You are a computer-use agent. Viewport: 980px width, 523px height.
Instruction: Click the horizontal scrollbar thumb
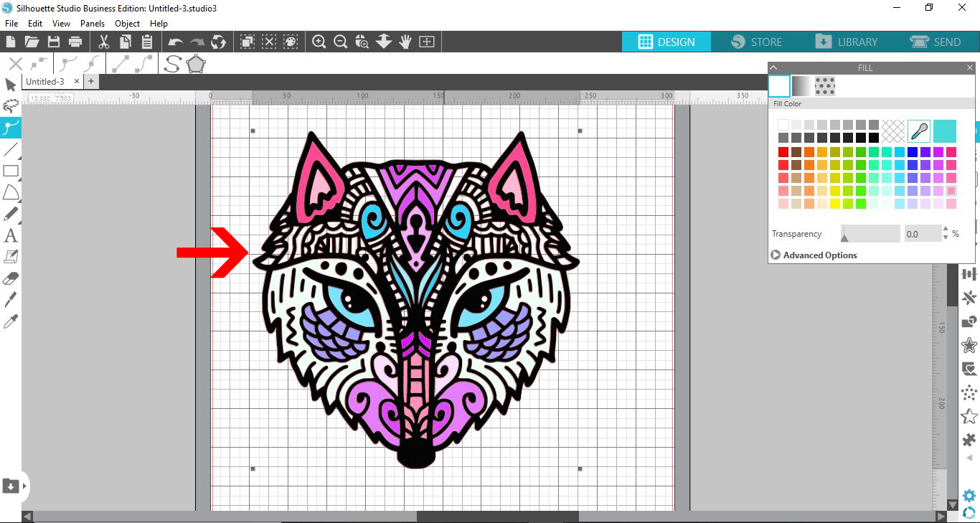(x=497, y=517)
